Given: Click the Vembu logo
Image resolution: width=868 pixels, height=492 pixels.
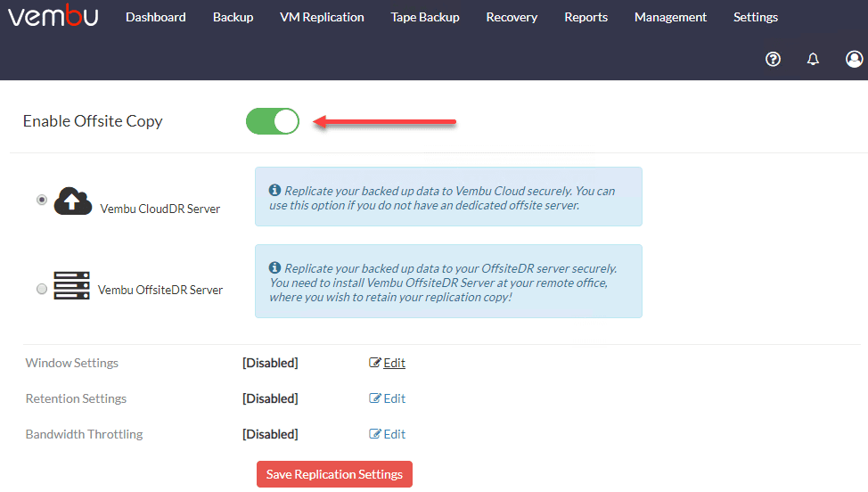Looking at the screenshot, I should (53, 17).
